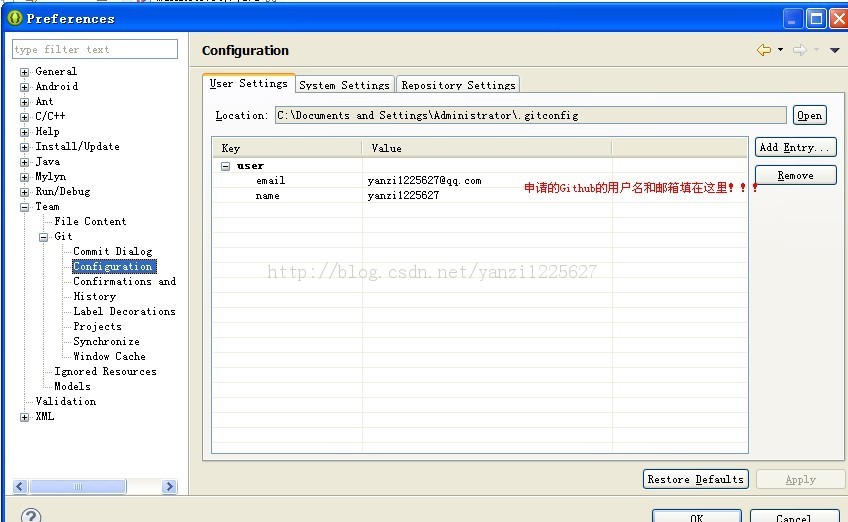848x522 pixels.
Task: Click Restore Defaults button
Action: point(695,479)
